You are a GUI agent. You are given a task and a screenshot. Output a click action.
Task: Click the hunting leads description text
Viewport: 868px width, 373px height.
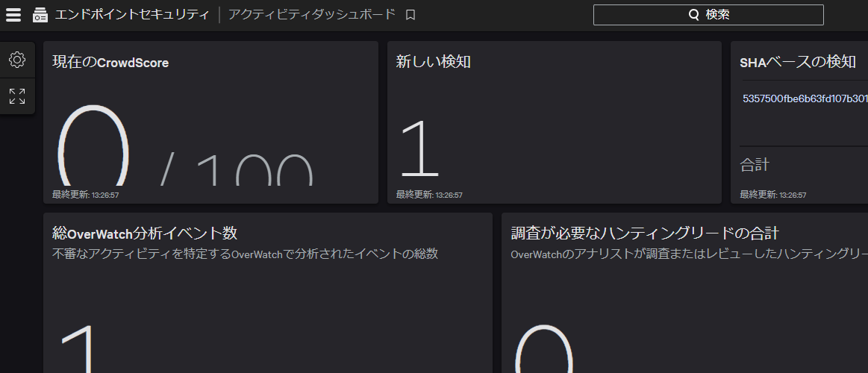click(689, 254)
